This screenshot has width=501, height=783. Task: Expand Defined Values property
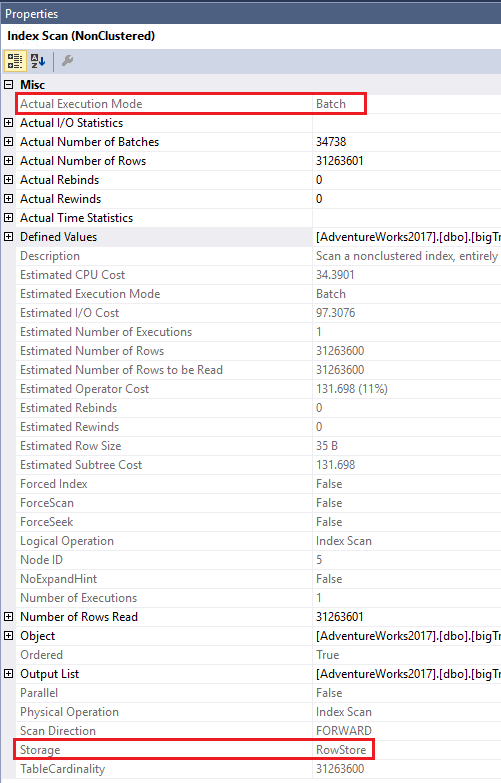pyautogui.click(x=8, y=236)
